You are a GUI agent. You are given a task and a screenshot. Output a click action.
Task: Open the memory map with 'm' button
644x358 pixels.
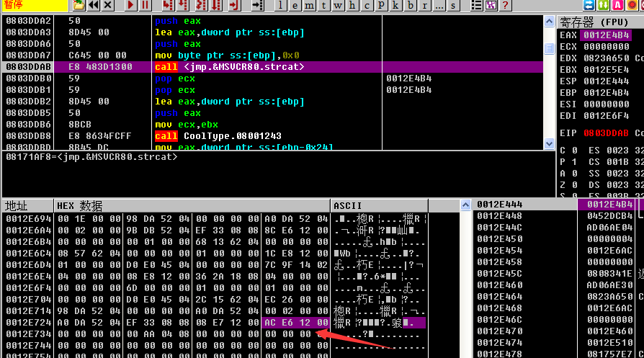click(x=308, y=5)
